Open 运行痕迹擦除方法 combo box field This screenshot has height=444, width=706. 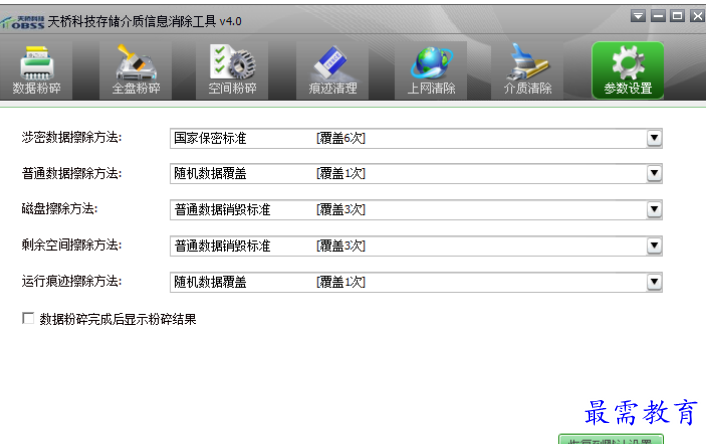pyautogui.click(x=416, y=282)
